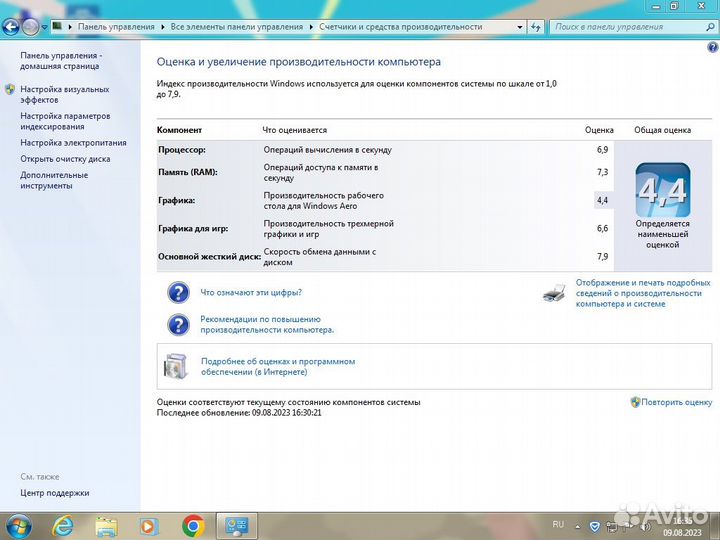720x540 pixels.
Task: Select the 'Основной жесткий диск:' row label
Action: (209, 256)
